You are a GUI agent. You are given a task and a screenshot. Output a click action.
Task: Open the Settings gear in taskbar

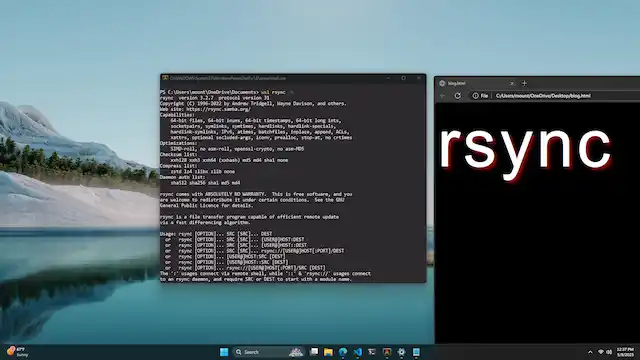pos(401,352)
